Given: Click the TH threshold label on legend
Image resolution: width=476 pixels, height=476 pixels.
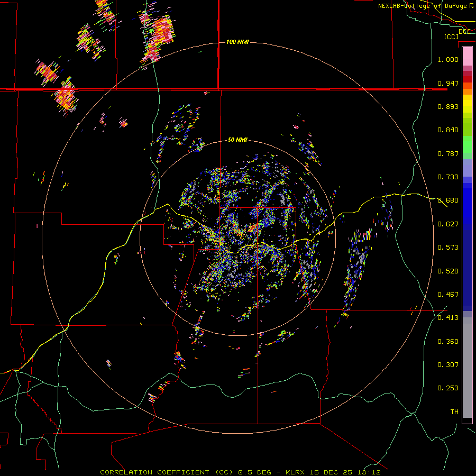Looking at the screenshot, I should point(454,412).
